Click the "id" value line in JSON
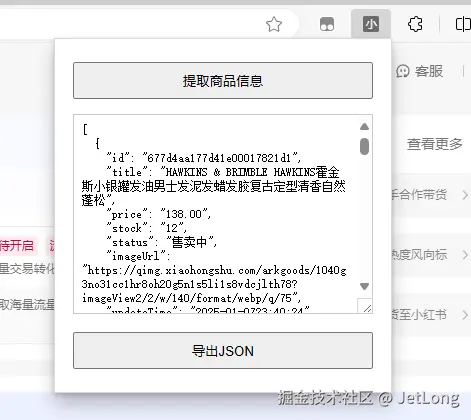This screenshot has height=420, width=471. (x=204, y=157)
